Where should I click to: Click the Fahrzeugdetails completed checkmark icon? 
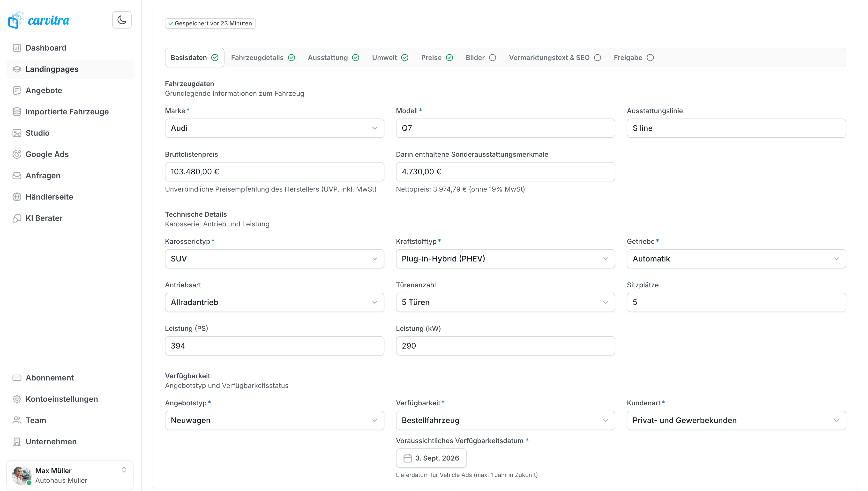click(x=292, y=58)
